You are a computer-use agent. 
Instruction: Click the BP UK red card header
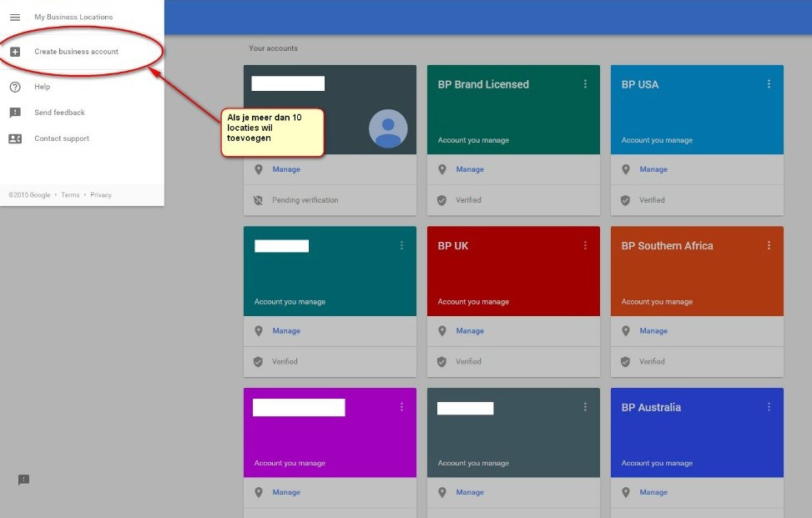pos(513,271)
